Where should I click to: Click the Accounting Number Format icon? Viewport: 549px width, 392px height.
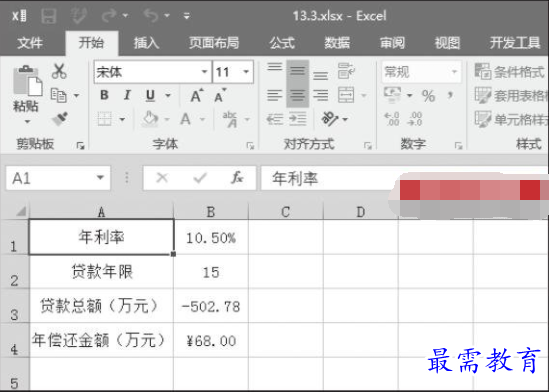click(x=392, y=94)
